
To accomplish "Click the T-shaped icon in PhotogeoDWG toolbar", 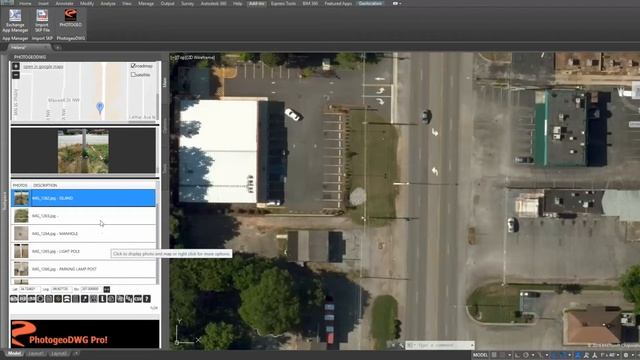I will pyautogui.click(x=102, y=299).
